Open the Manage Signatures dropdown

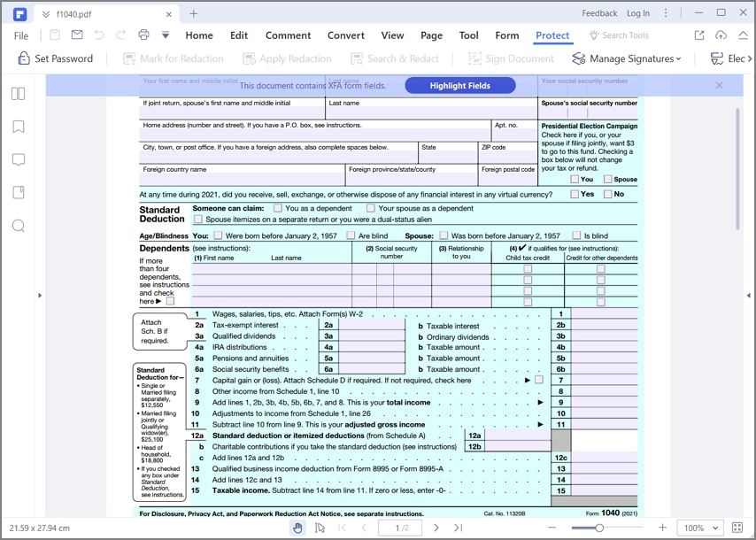(x=628, y=58)
